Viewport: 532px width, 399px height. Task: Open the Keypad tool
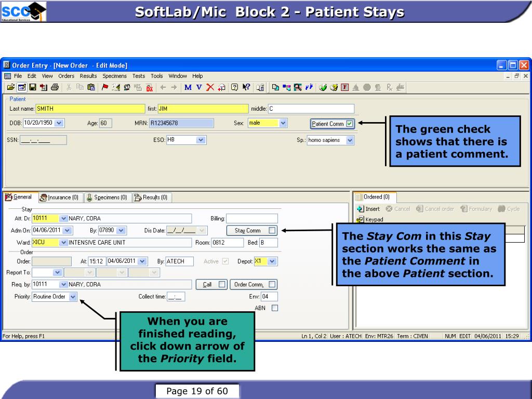pyautogui.click(x=370, y=220)
